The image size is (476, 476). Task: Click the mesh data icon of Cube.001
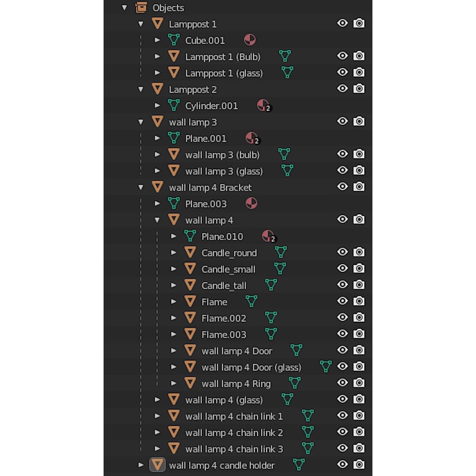(x=174, y=40)
